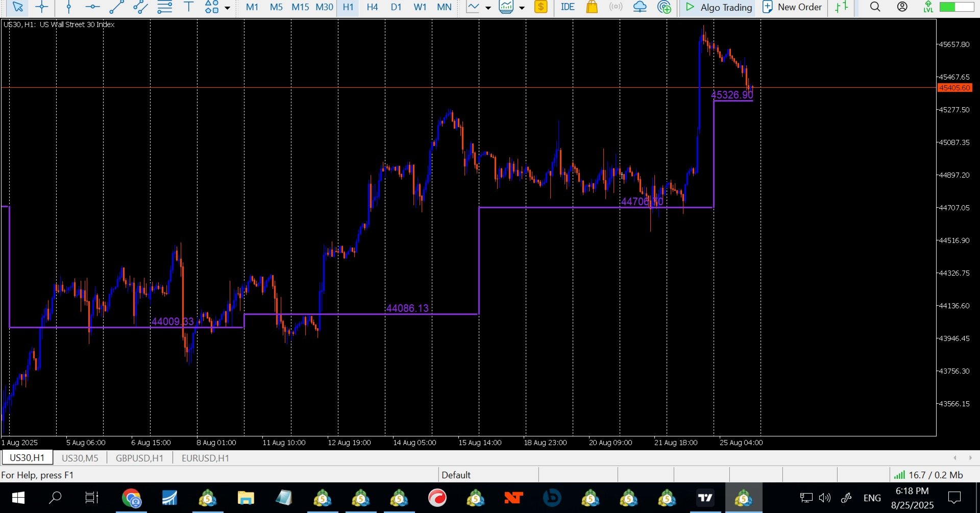Open the user account profile icon
Image resolution: width=980 pixels, height=513 pixels.
(902, 7)
